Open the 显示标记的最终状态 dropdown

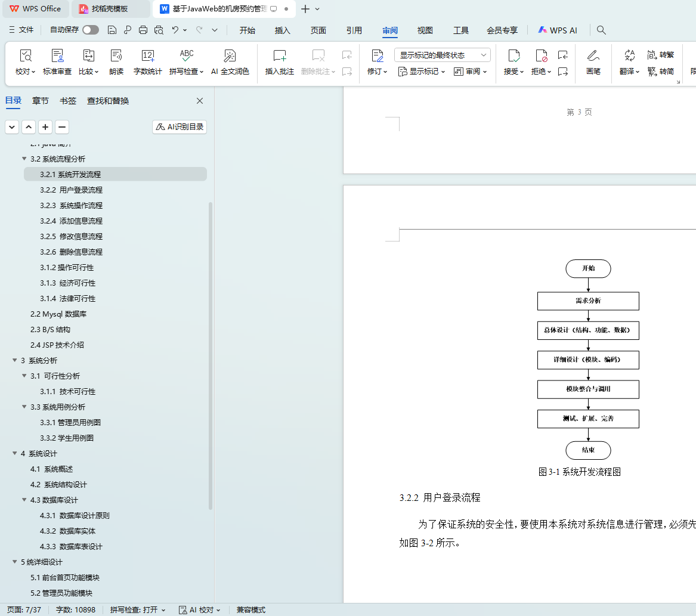[x=442, y=55]
